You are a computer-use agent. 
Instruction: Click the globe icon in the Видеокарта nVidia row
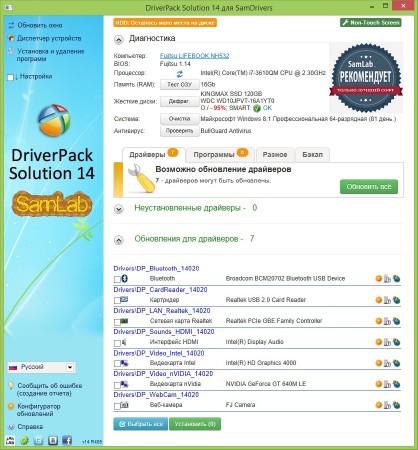397,384
